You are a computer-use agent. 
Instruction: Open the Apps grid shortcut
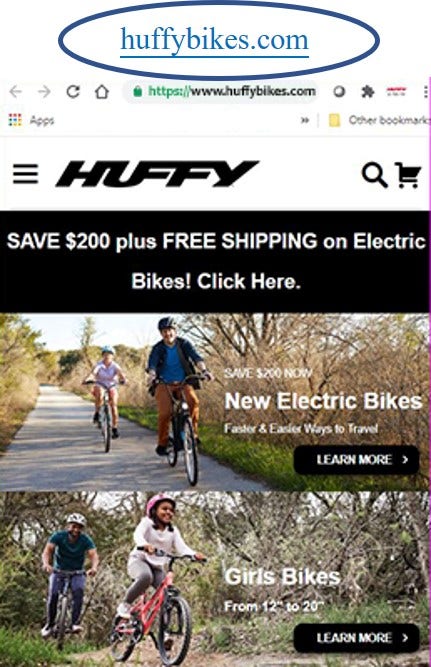click(31, 120)
